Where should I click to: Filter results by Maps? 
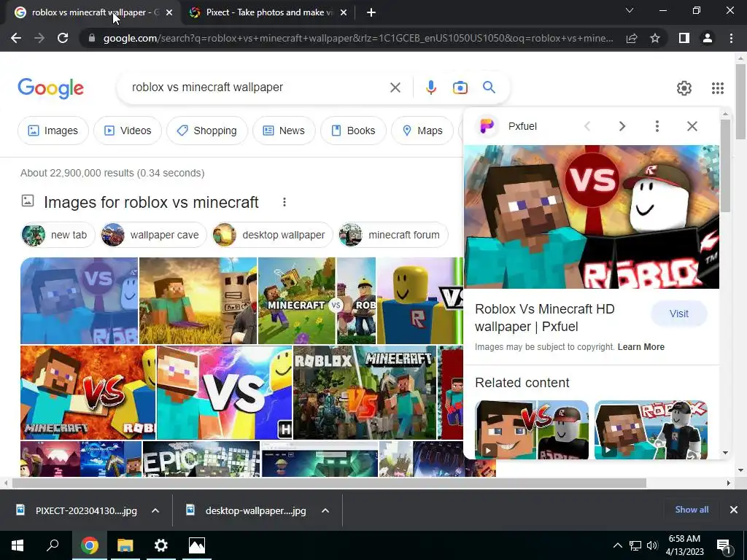click(422, 131)
